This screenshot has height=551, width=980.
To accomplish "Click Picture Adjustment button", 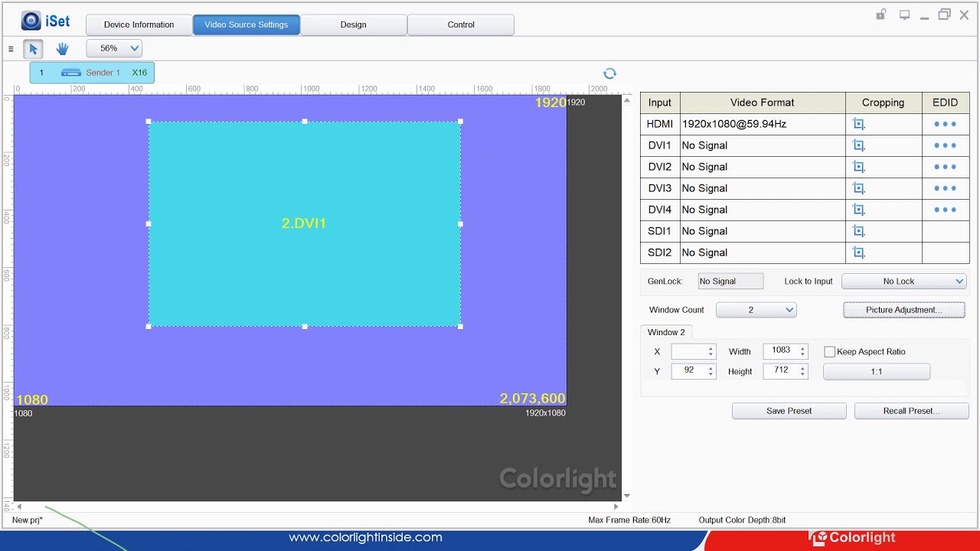I will click(904, 310).
